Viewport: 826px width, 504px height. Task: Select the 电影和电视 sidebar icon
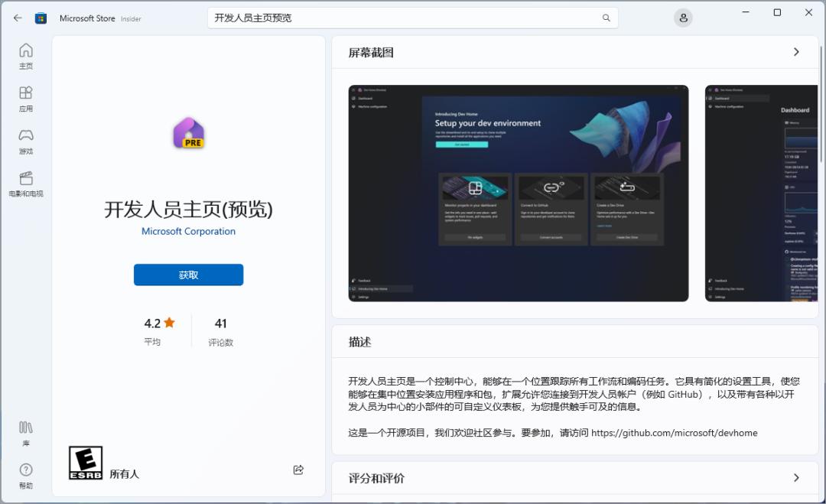click(x=25, y=183)
